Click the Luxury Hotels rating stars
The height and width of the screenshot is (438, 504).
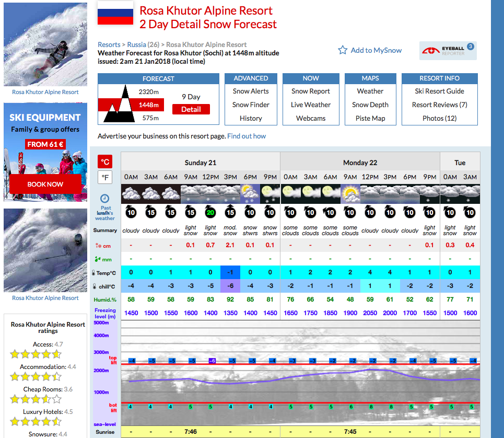(36, 422)
